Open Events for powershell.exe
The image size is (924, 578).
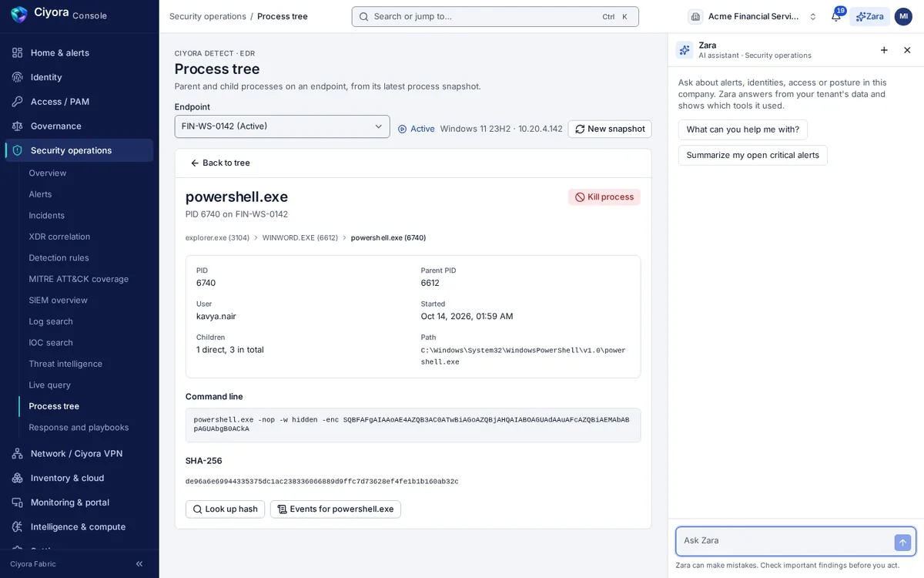pos(335,509)
